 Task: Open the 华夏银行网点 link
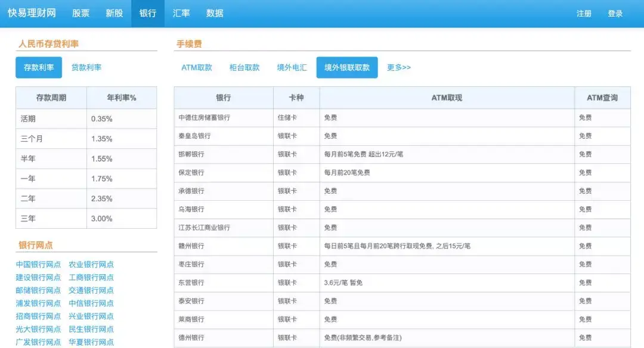91,342
